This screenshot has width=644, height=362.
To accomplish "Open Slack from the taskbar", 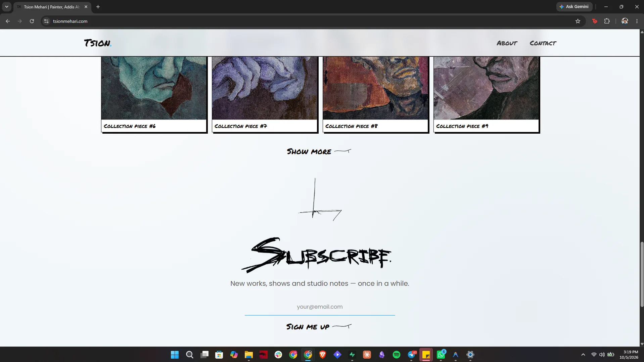I will (x=278, y=355).
